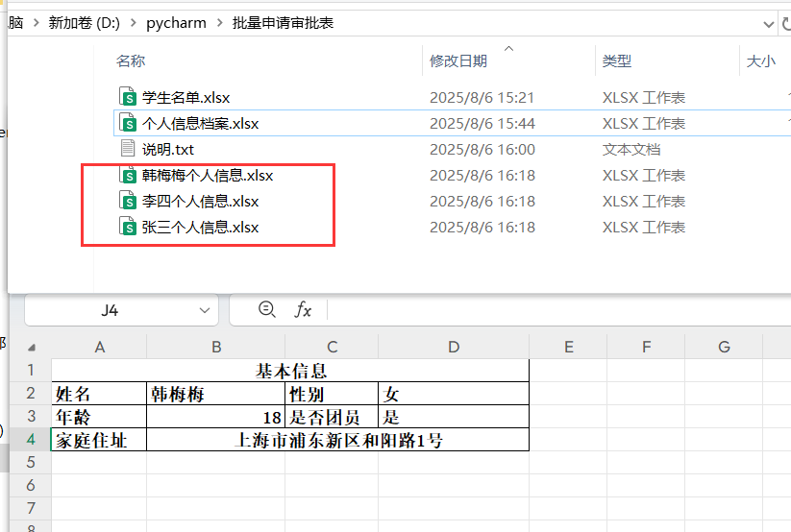Select the file name 说明.txt
This screenshot has height=532, width=791.
coord(168,150)
